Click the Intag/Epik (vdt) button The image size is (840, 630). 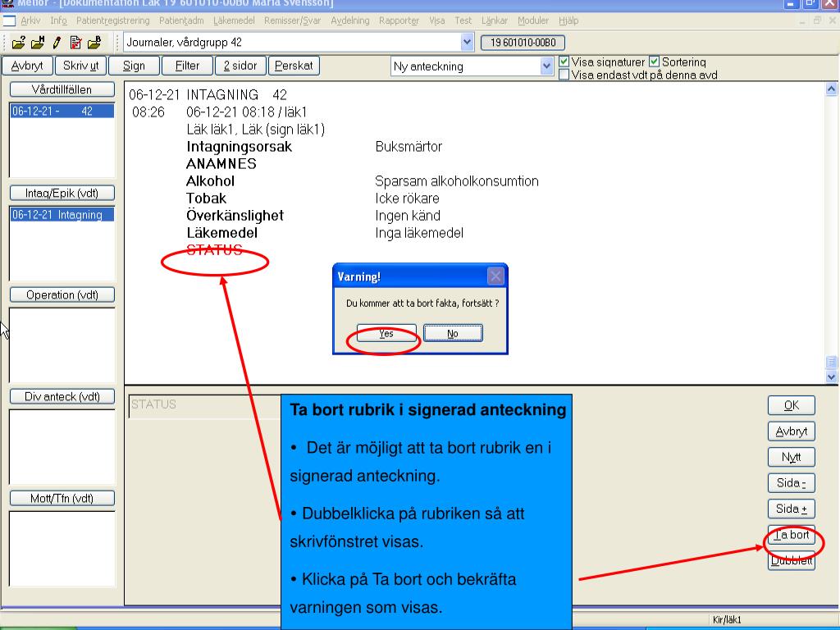click(x=62, y=193)
